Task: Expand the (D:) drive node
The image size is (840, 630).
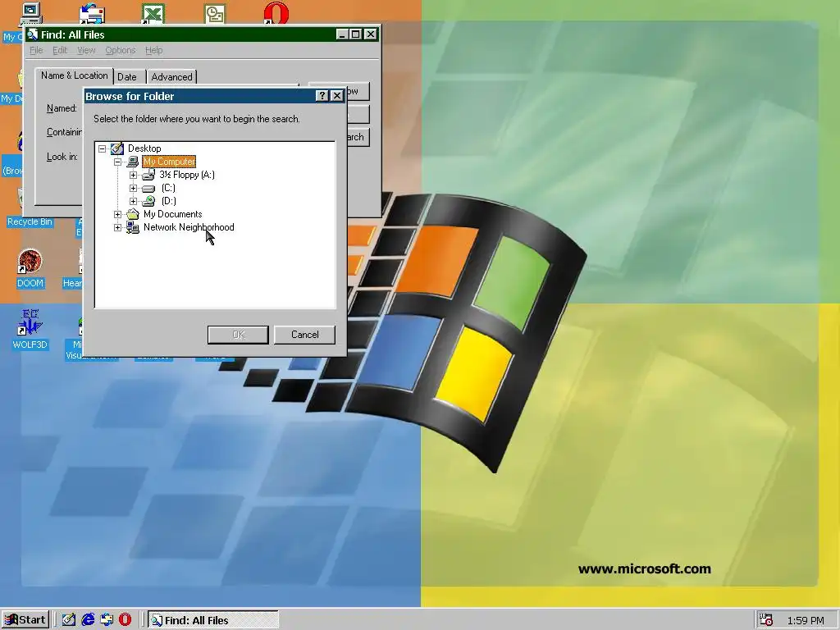Action: (133, 201)
